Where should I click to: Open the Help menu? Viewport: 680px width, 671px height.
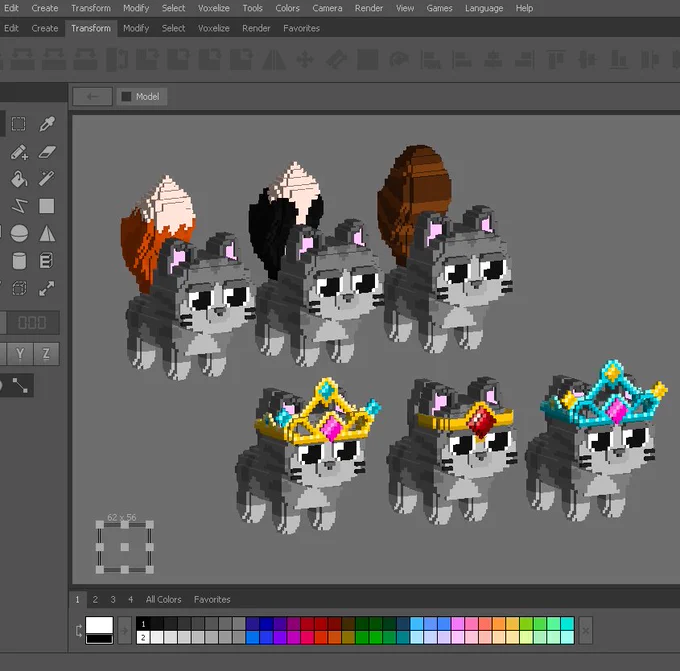click(x=524, y=8)
